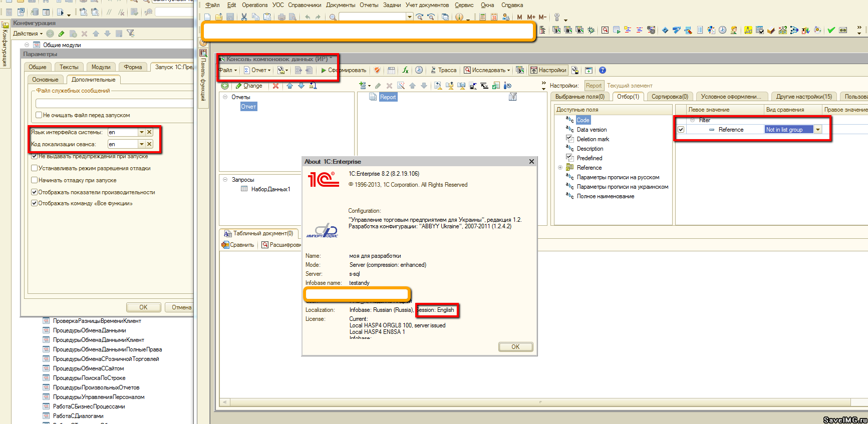Click the Сравнить button
The width and height of the screenshot is (868, 424).
pyautogui.click(x=238, y=245)
